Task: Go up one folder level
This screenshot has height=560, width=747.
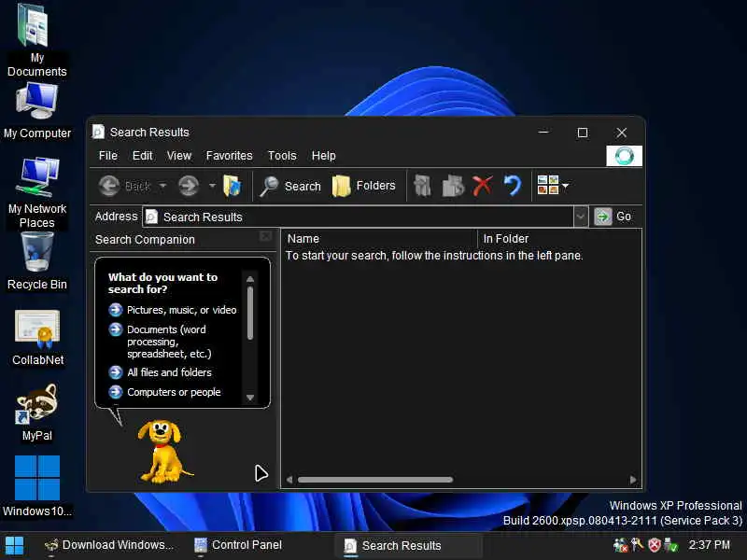Action: (x=232, y=186)
